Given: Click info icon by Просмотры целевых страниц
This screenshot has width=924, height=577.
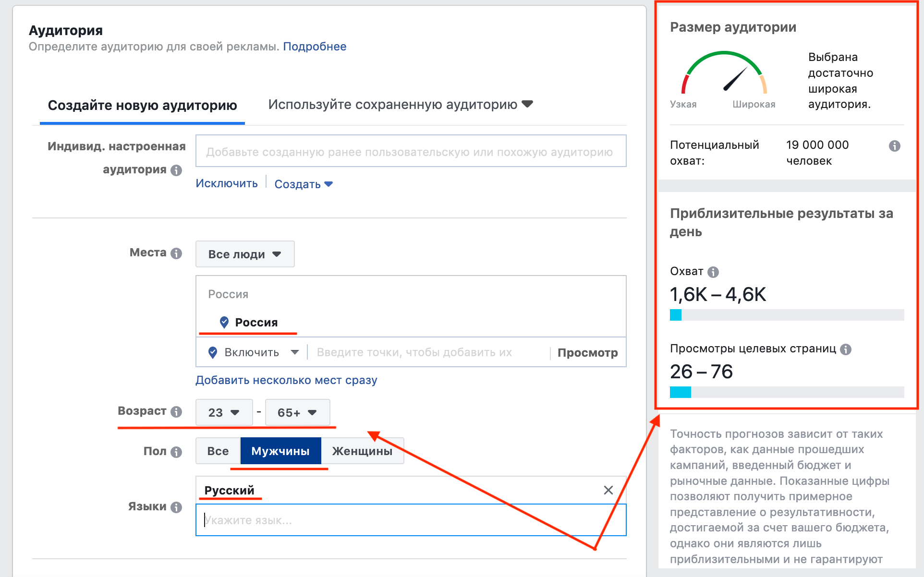Looking at the screenshot, I should [846, 349].
